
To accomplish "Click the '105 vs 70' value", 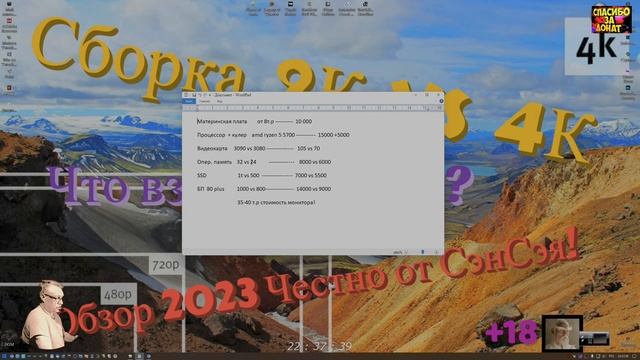I will tap(308, 149).
